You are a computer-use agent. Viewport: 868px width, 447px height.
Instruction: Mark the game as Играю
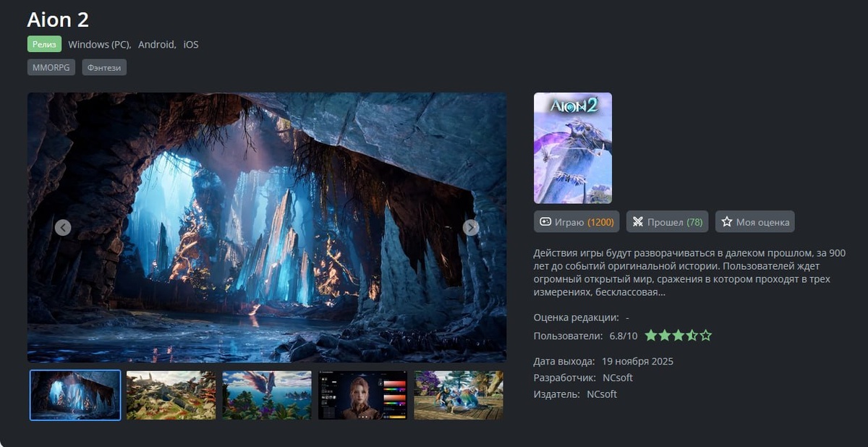click(x=576, y=222)
